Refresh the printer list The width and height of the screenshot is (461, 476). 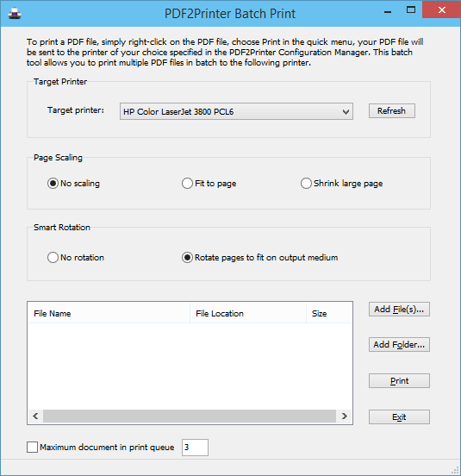[391, 110]
